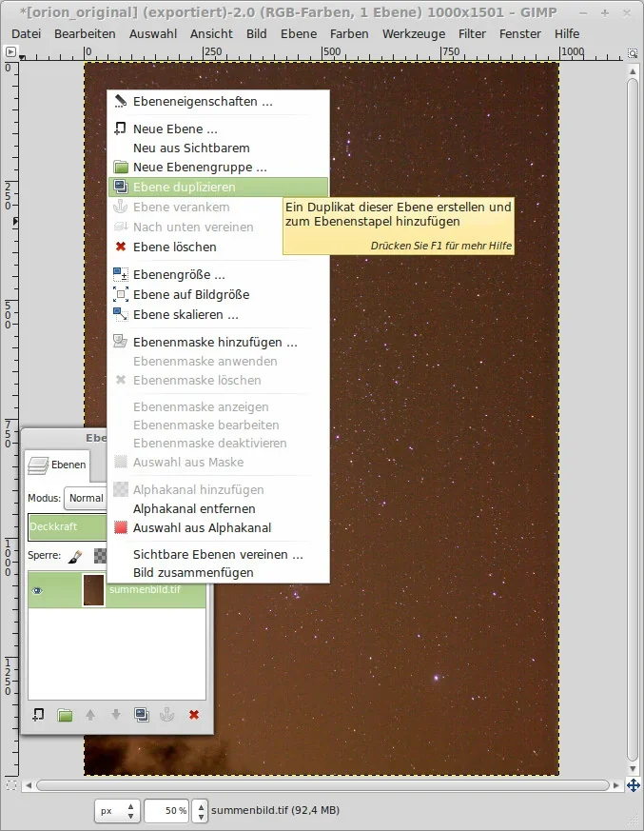Select 'Ebene duplizieren' from context menu
644x831 pixels.
(x=185, y=188)
